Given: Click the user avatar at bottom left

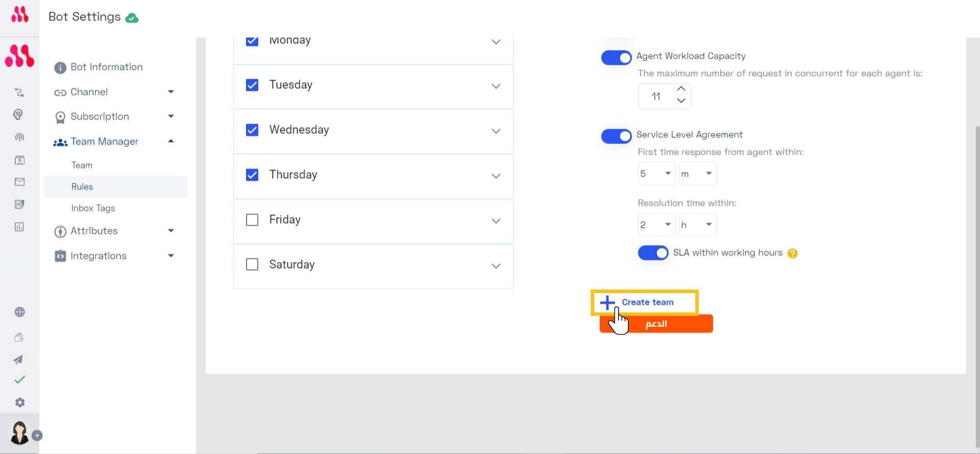Looking at the screenshot, I should 20,433.
